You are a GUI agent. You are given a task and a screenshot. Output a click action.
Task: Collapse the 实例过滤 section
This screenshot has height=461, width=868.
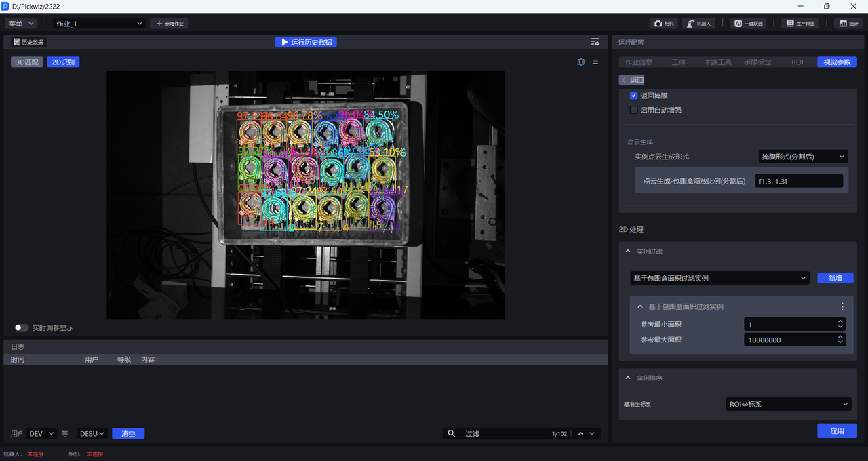[x=627, y=252]
